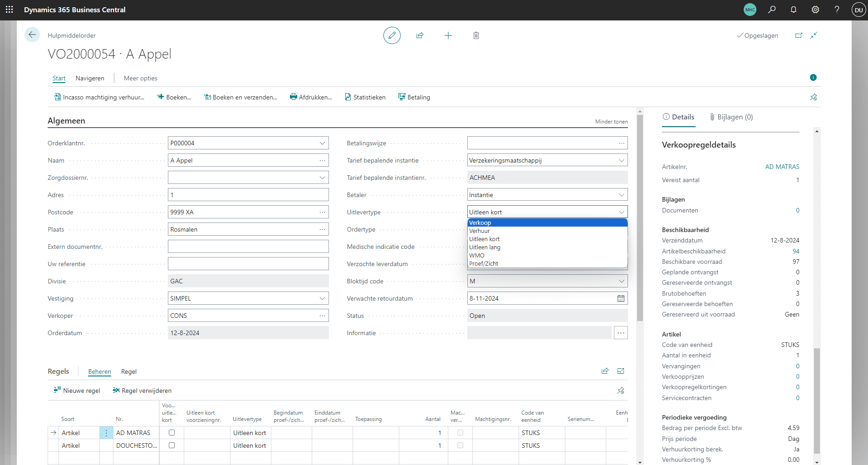Expand Tarief bepalende instantie dropdown
This screenshot has width=868, height=465.
[621, 160]
